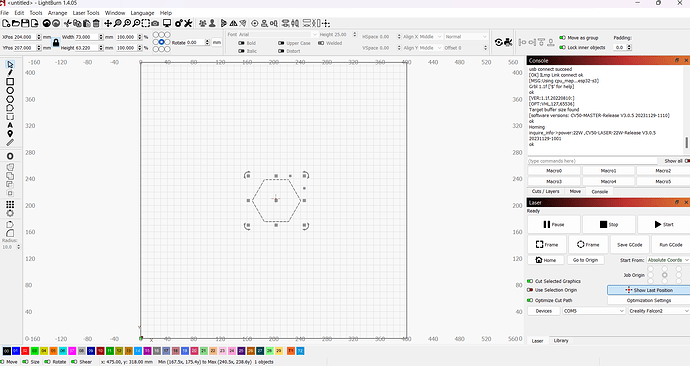Pick blue layer color swatch 01
690x366 pixels.
click(15, 351)
